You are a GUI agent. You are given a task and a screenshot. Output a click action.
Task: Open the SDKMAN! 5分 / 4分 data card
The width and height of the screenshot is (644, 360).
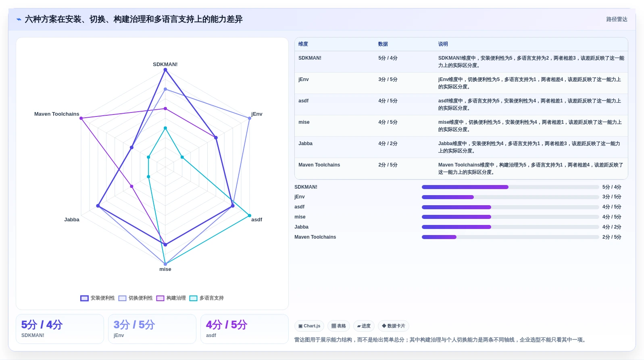point(60,329)
